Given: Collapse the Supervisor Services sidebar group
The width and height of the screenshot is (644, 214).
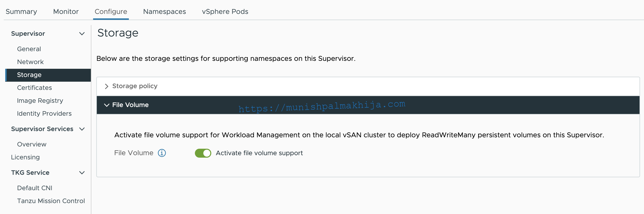Looking at the screenshot, I should click(x=82, y=129).
